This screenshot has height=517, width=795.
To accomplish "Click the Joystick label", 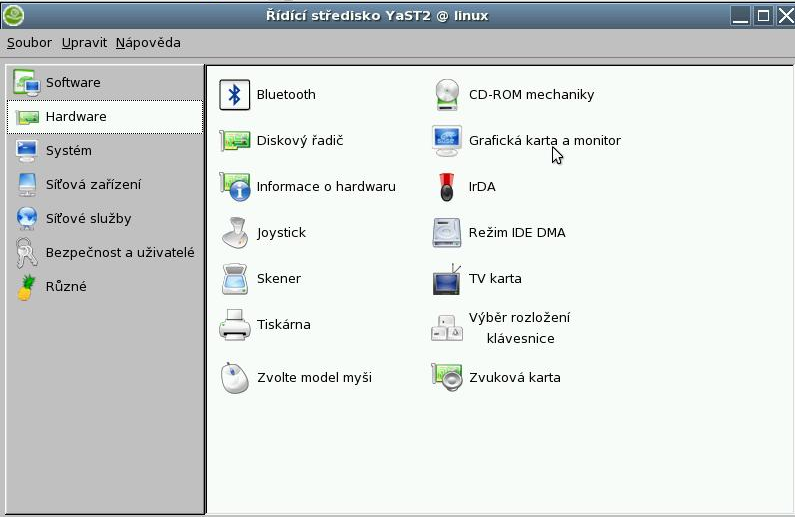I will [x=281, y=233].
